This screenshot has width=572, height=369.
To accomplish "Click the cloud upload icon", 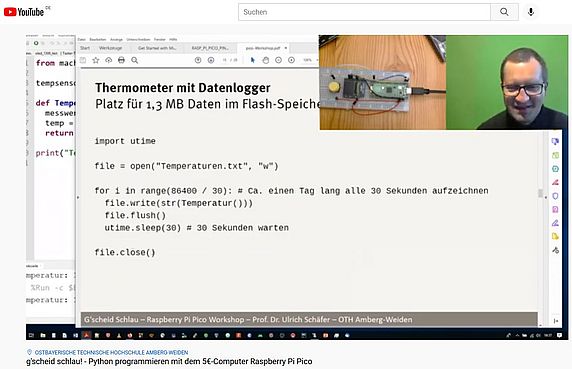I will [109, 60].
